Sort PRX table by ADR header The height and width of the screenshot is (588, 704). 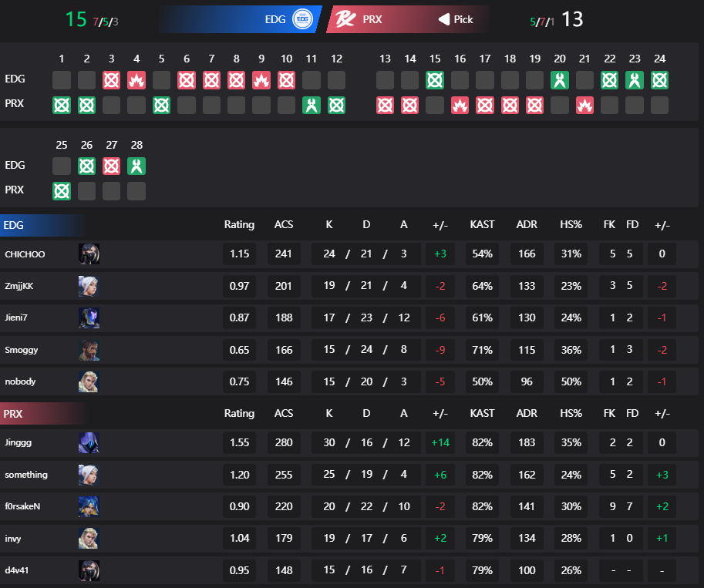pyautogui.click(x=527, y=413)
